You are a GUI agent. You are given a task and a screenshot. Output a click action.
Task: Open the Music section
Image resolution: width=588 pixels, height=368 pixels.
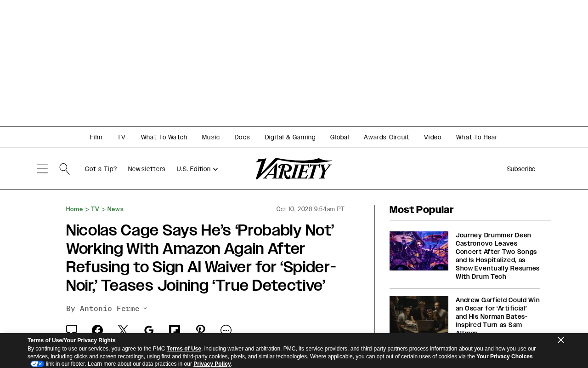(211, 137)
